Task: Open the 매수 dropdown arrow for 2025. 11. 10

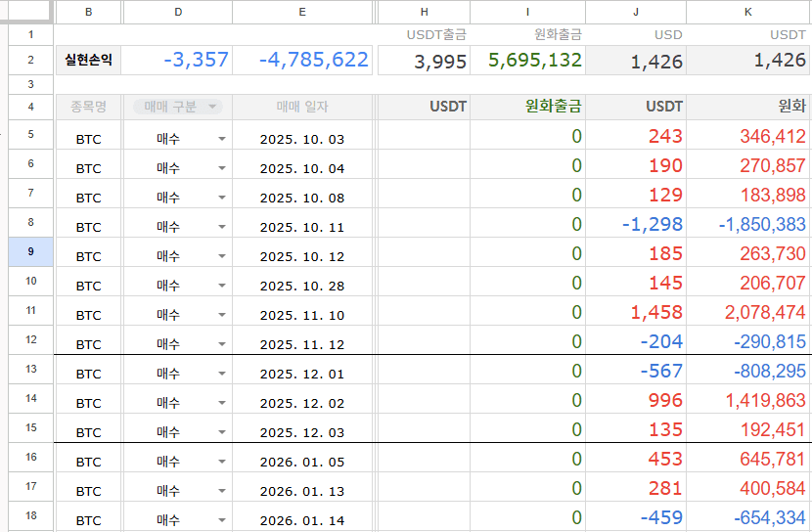Action: [x=222, y=315]
